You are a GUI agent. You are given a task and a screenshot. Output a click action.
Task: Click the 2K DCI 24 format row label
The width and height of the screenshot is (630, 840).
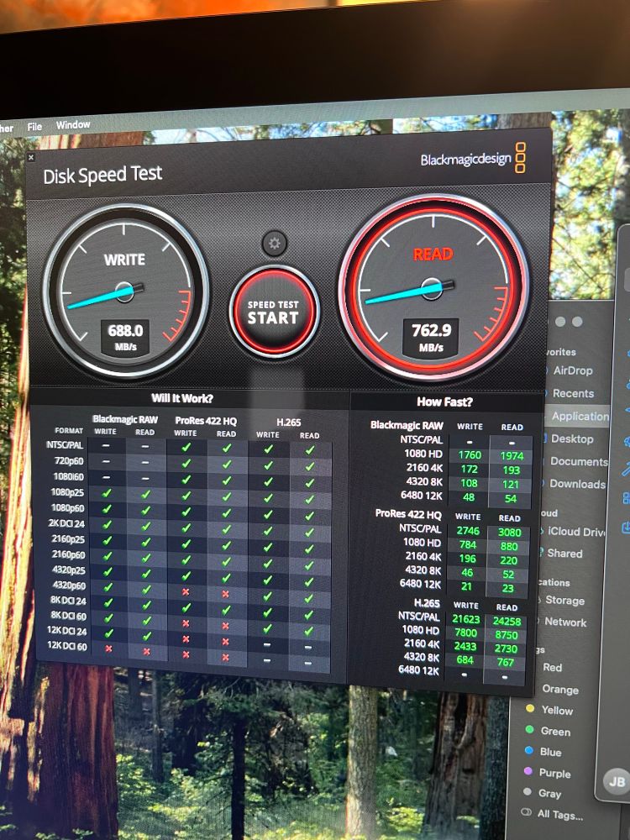[x=67, y=523]
